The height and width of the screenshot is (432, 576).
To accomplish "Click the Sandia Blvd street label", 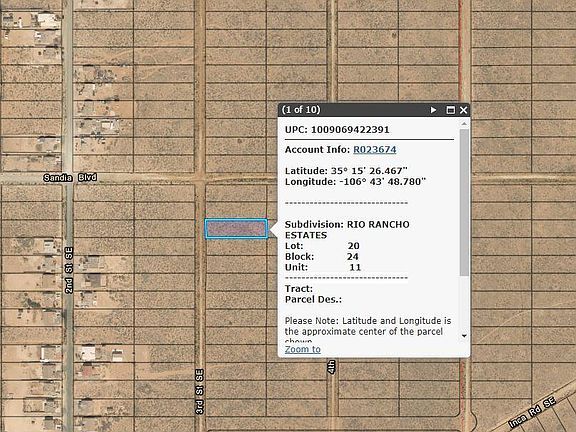I will 70,178.
